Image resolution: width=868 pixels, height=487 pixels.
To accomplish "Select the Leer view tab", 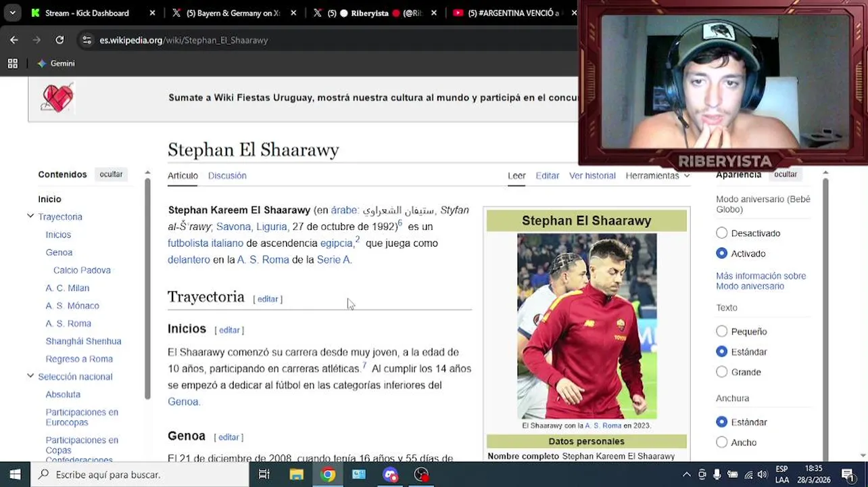I will point(516,175).
